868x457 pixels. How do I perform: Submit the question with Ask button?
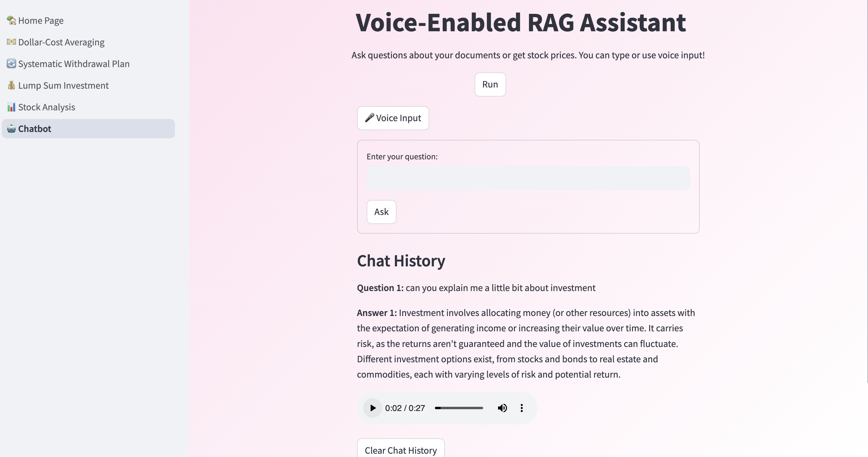point(381,212)
